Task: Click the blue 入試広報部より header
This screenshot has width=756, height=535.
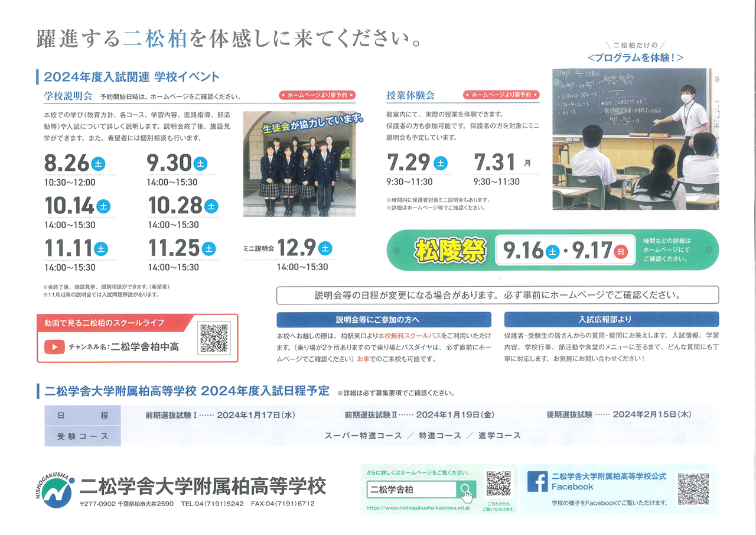Action: pyautogui.click(x=611, y=319)
